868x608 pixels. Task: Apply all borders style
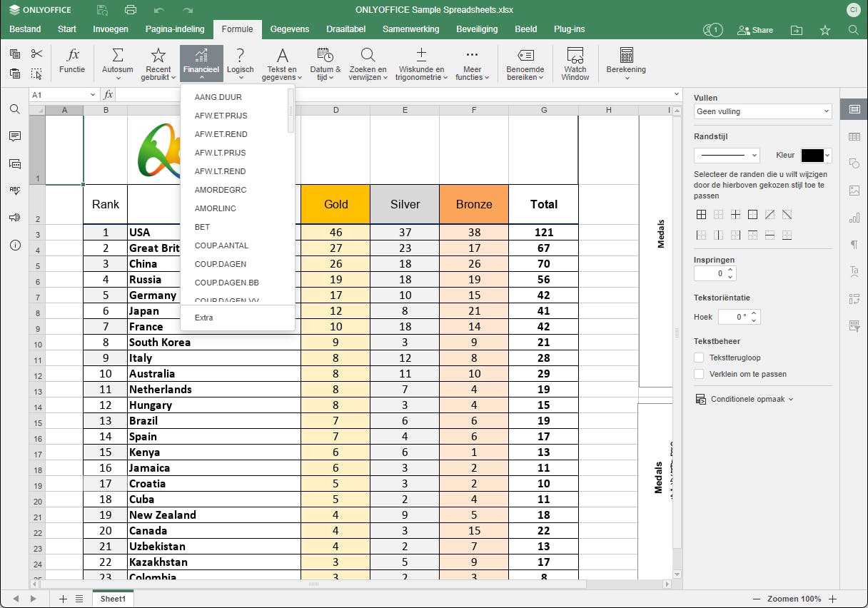(701, 215)
